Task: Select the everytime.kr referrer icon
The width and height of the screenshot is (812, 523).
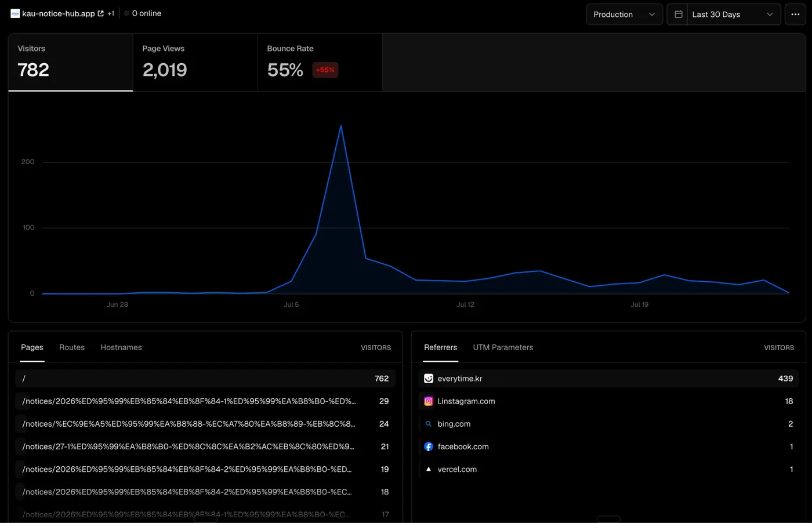Action: (x=429, y=379)
